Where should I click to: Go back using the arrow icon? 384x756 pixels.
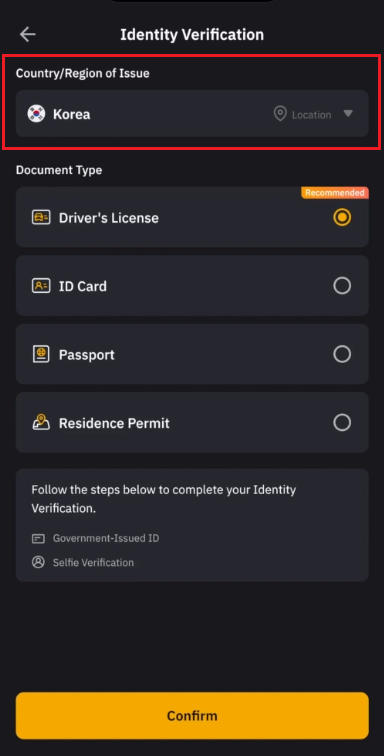tap(27, 34)
